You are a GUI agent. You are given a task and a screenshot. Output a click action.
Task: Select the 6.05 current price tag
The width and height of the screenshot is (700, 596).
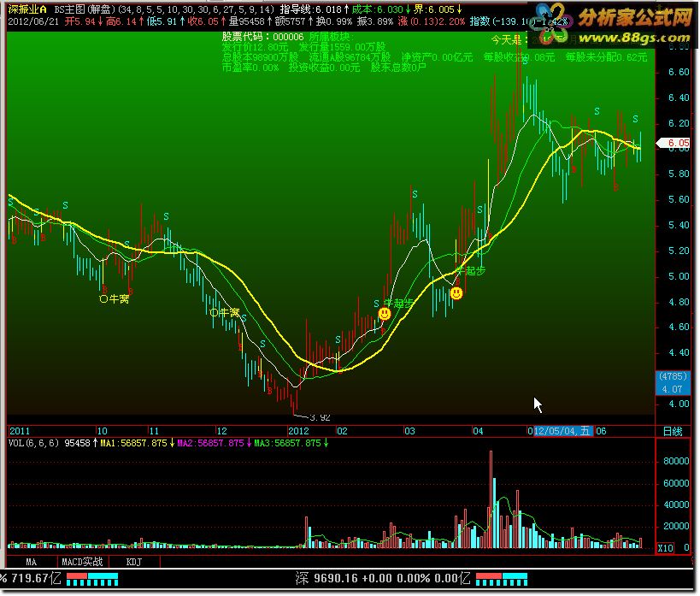pos(674,143)
